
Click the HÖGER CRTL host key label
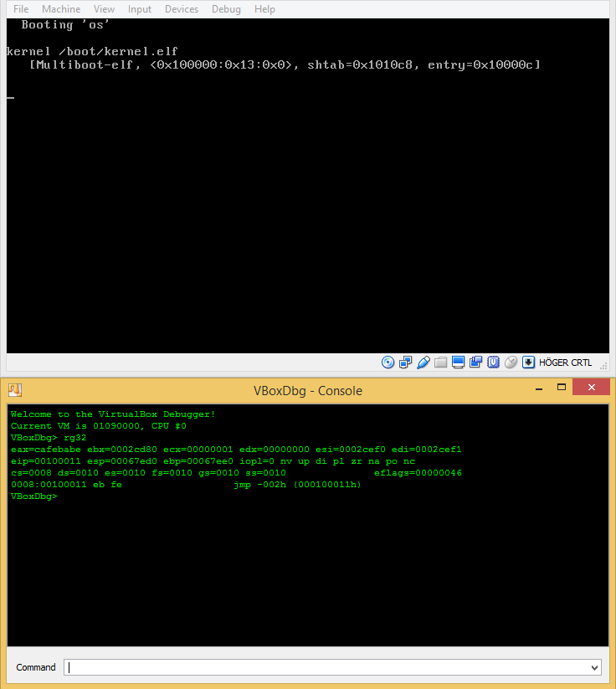[565, 362]
